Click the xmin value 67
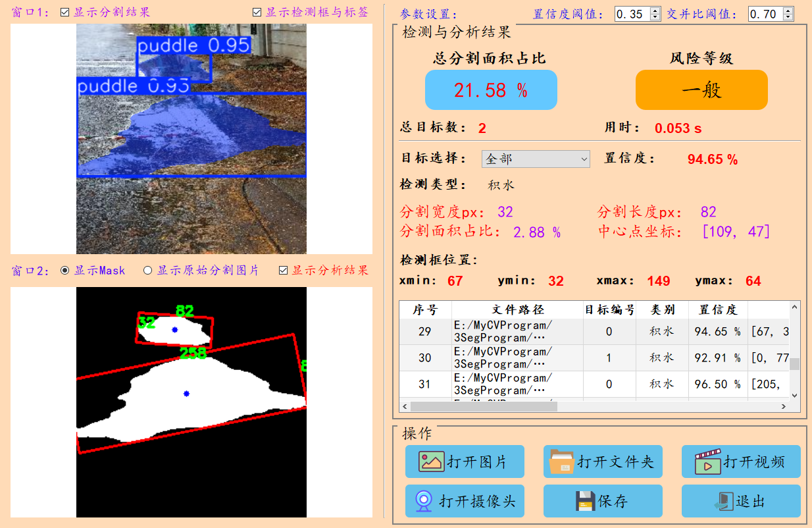 pos(455,281)
